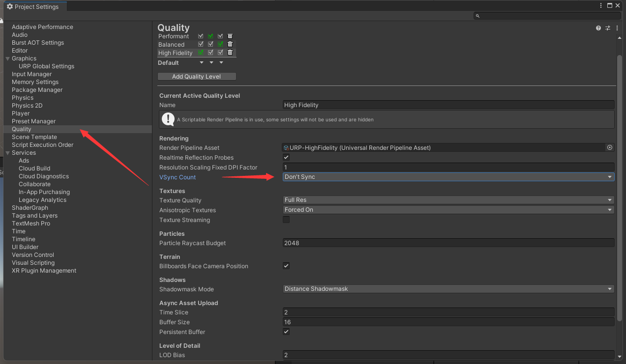
Task: Disable the Realtime Reflection Probes checkbox
Action: [x=286, y=158]
